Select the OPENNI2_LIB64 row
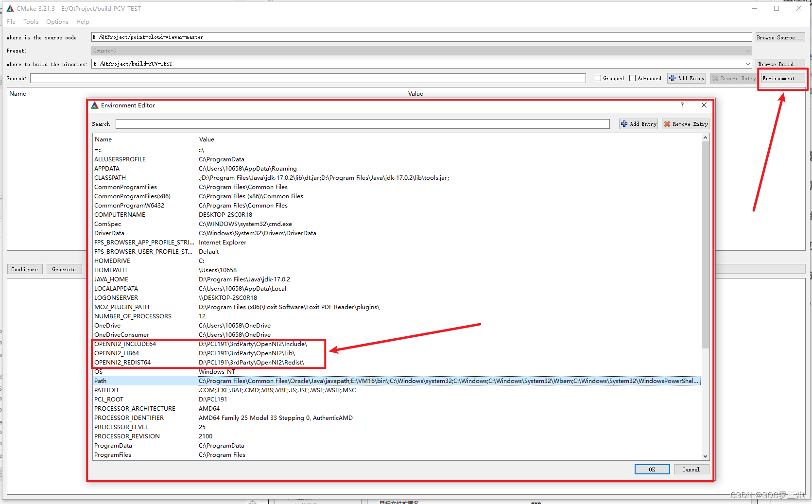This screenshot has height=504, width=812. click(397, 353)
